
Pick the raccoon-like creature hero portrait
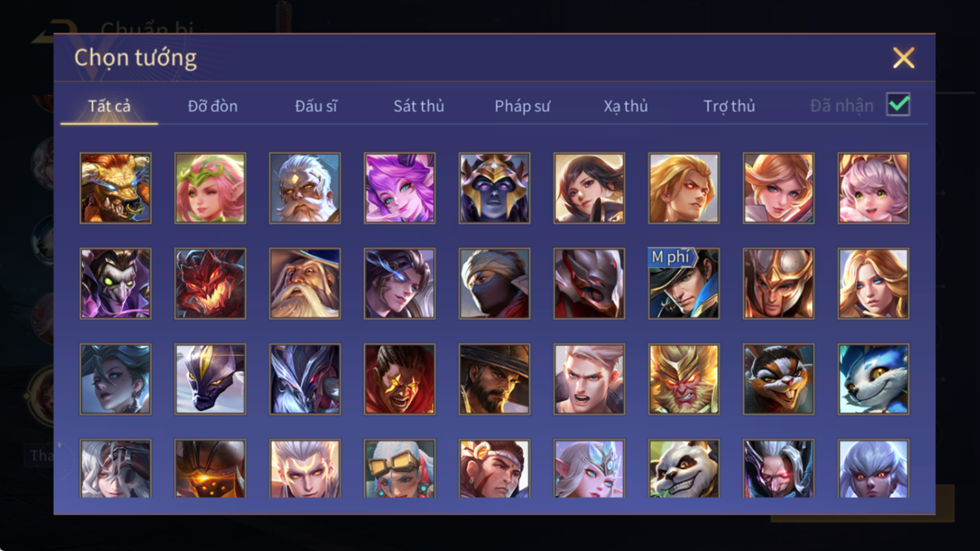click(779, 379)
